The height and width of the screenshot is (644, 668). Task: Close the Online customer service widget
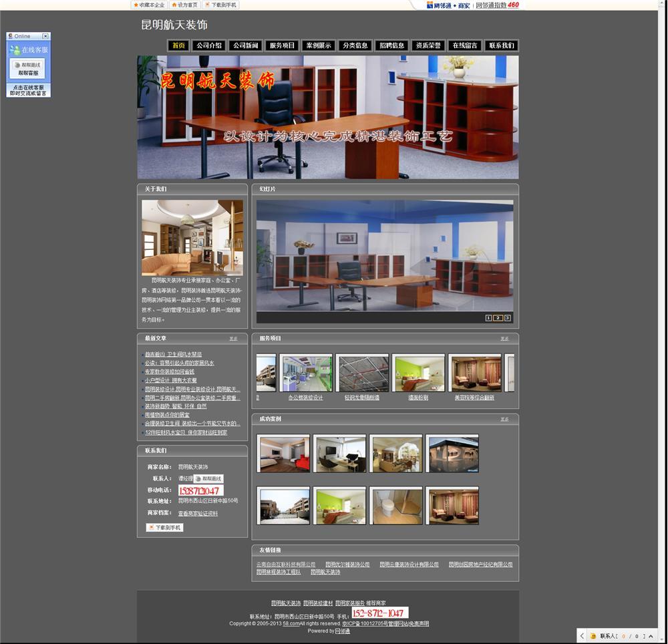click(x=45, y=36)
